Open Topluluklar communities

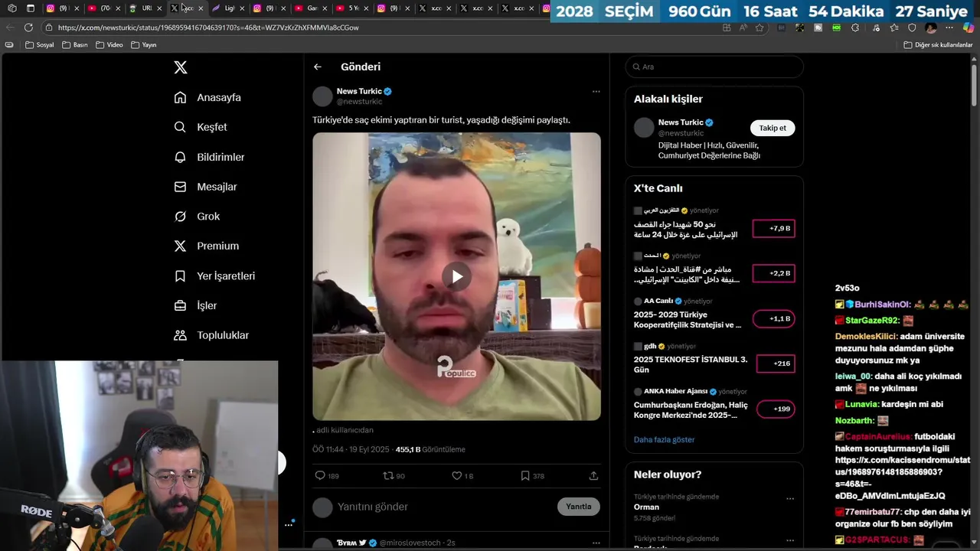211,335
